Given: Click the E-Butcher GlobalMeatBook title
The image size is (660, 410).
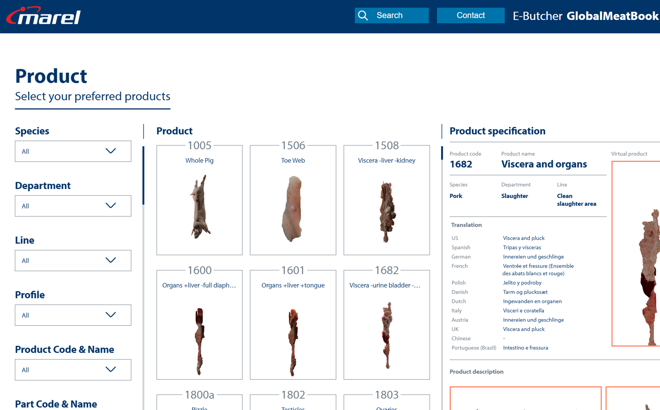Looking at the screenshot, I should coord(585,16).
